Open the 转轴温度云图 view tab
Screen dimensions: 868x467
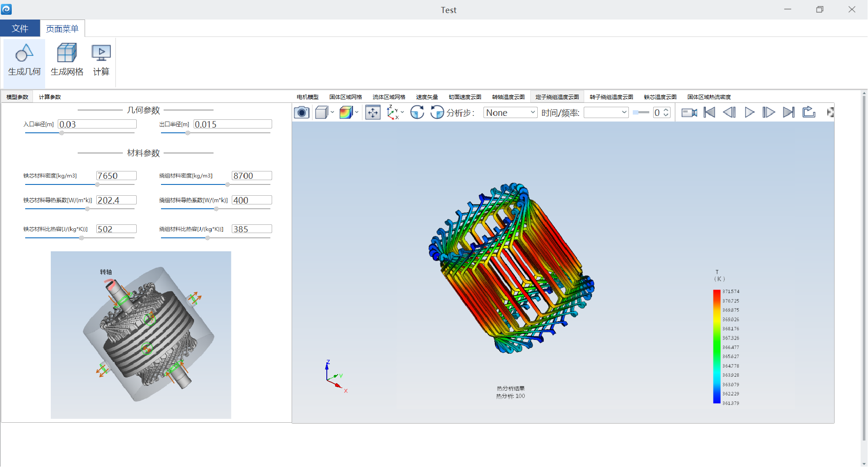(x=508, y=97)
